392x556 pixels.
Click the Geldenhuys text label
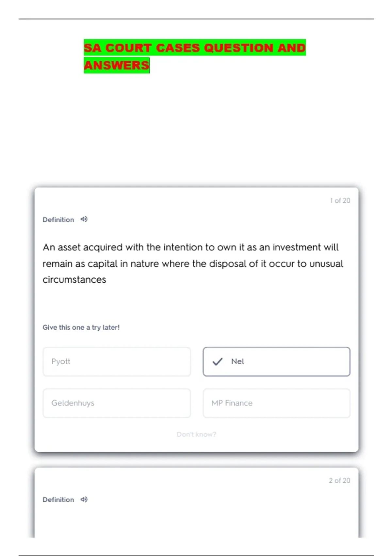pos(73,403)
